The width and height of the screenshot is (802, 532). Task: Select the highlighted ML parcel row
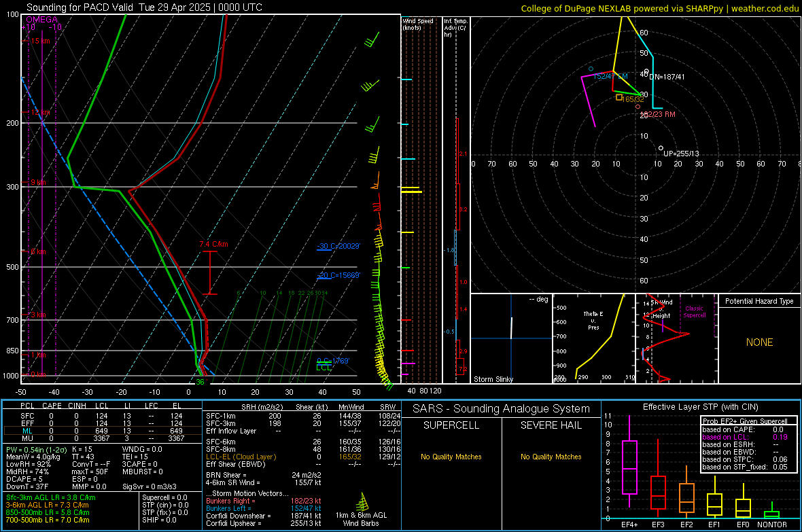(102, 431)
